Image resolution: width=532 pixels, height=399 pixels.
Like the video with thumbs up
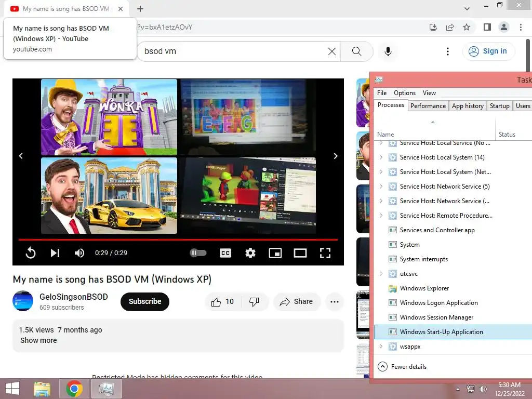(x=222, y=302)
